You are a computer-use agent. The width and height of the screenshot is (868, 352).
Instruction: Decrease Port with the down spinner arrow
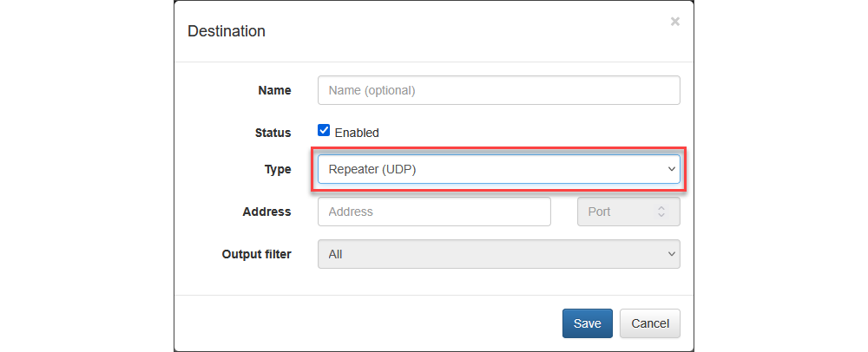pyautogui.click(x=661, y=216)
